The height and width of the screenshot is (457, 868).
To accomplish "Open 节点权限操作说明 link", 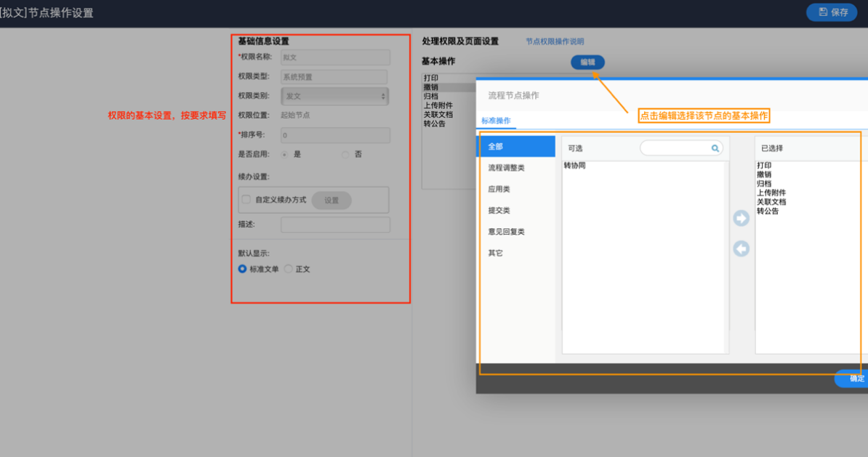I will click(555, 41).
